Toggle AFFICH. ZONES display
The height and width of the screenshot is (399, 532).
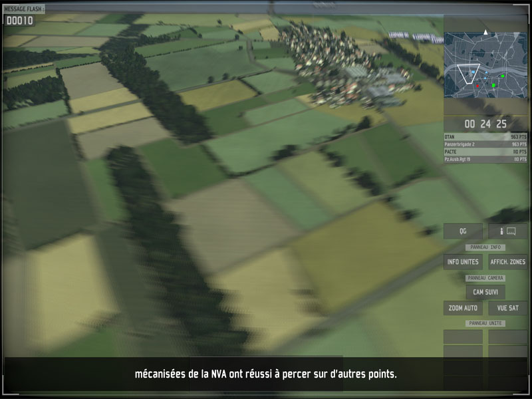(x=507, y=262)
